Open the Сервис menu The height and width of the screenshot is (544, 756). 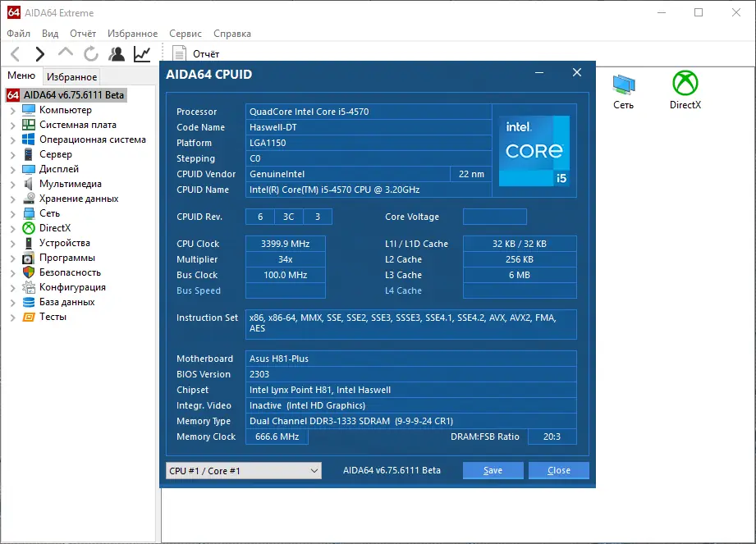point(186,34)
